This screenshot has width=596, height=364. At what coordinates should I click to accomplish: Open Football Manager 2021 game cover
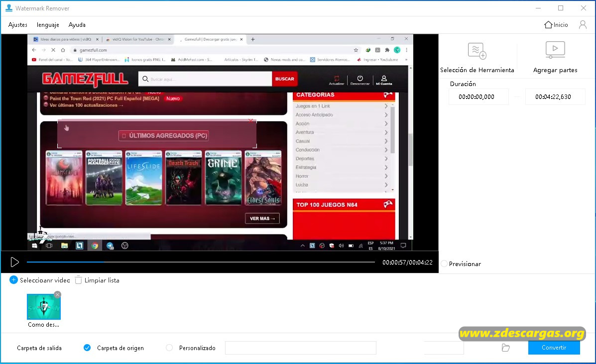(104, 178)
